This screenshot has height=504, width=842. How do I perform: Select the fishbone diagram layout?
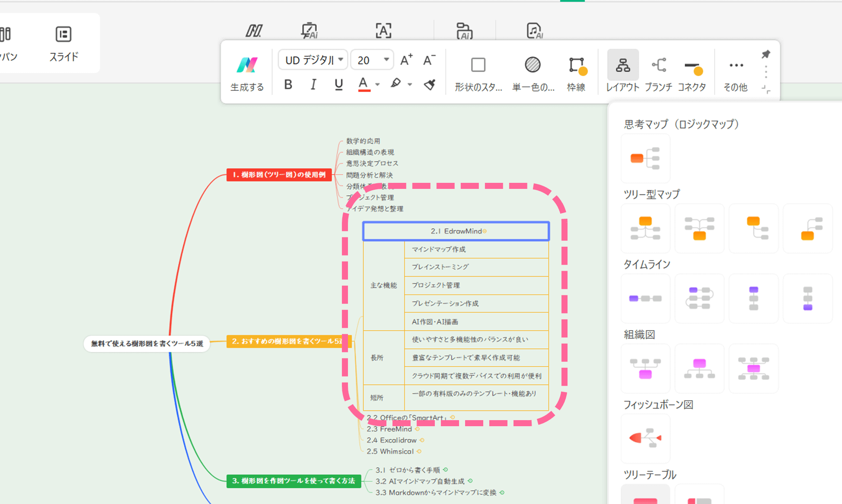pyautogui.click(x=645, y=438)
